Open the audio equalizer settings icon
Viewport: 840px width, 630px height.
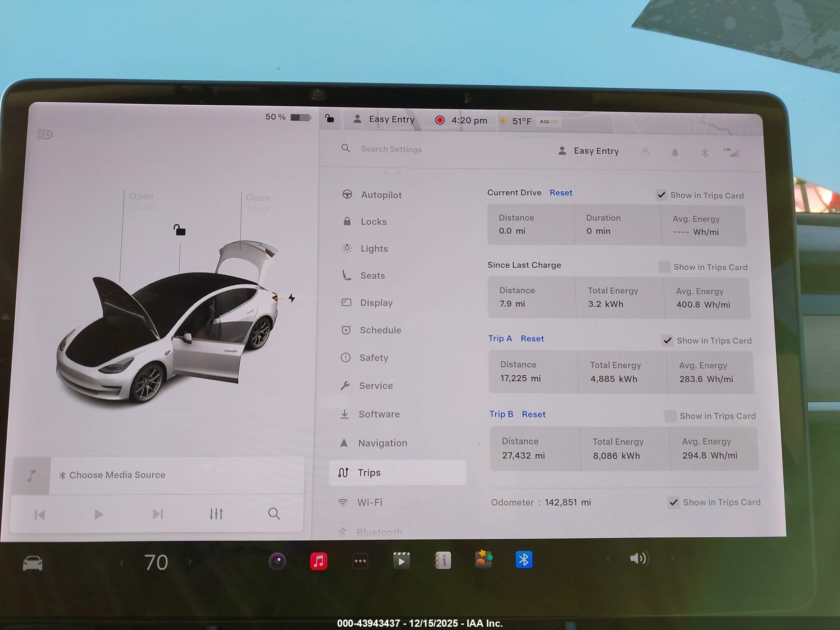pyautogui.click(x=216, y=514)
